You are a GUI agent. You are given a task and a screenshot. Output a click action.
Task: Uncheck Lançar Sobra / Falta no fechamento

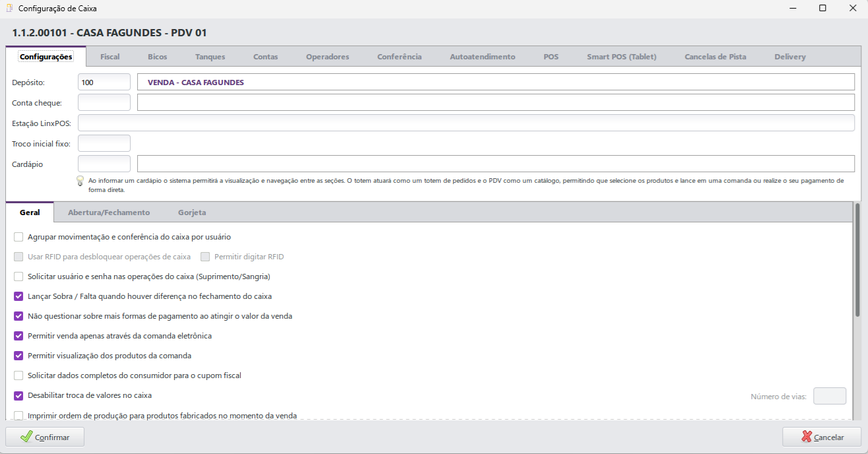(18, 296)
